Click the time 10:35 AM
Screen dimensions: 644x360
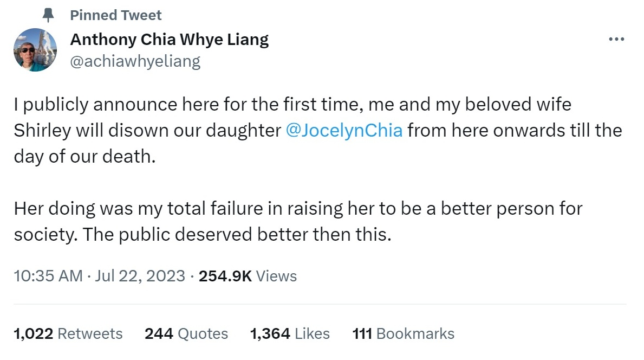point(46,276)
